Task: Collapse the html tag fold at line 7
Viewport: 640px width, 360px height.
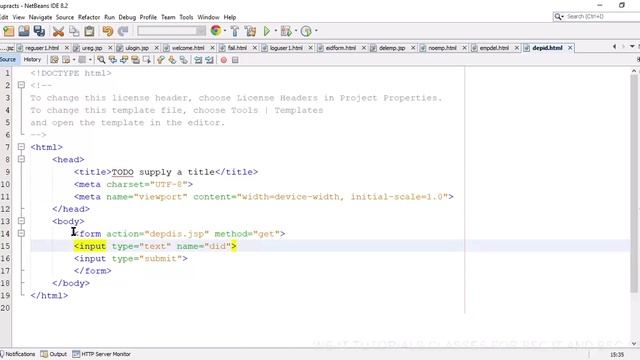Action: 21,147
